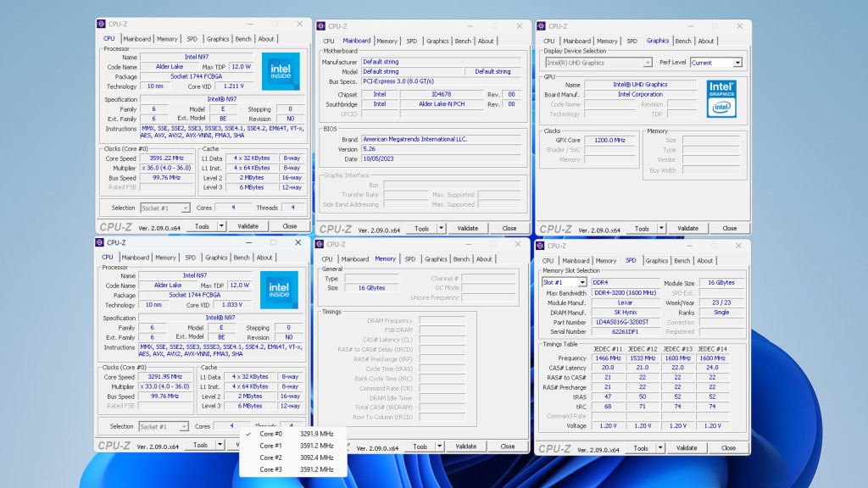Click Intel Inside logo in 3591.22 MHz CPU window
Screen dimensions: 868x488
coord(281,71)
